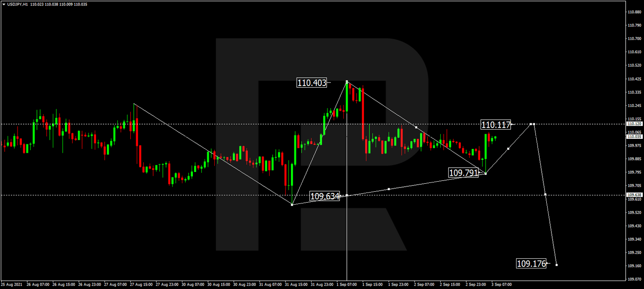This screenshot has height=289, width=644.
Task: Click the 109.638 level marker on price axis
Action: pyautogui.click(x=634, y=194)
